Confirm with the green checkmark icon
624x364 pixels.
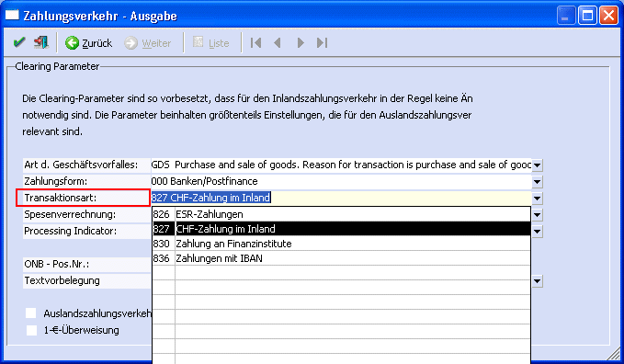(18, 42)
